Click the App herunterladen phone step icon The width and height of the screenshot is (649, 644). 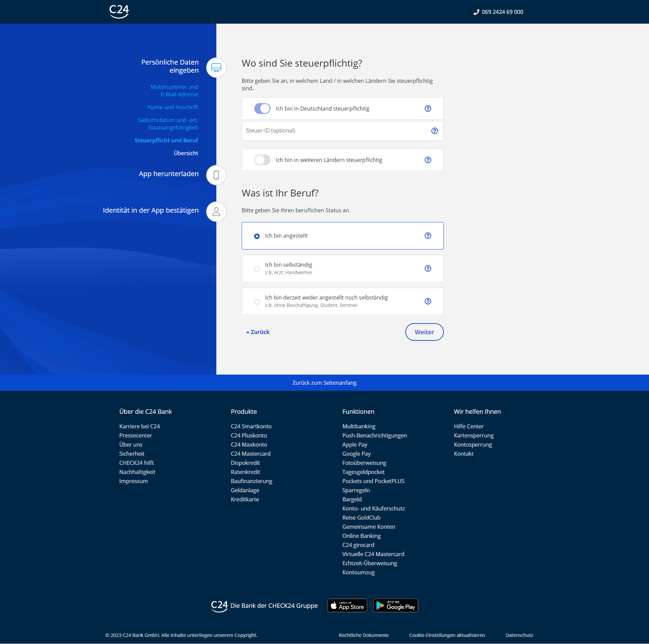(x=216, y=175)
